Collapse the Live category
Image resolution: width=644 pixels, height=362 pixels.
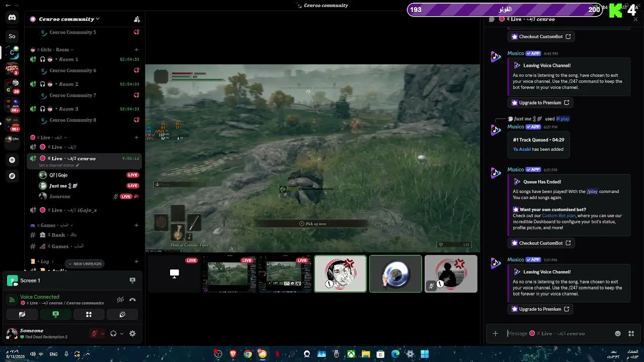coord(49,137)
